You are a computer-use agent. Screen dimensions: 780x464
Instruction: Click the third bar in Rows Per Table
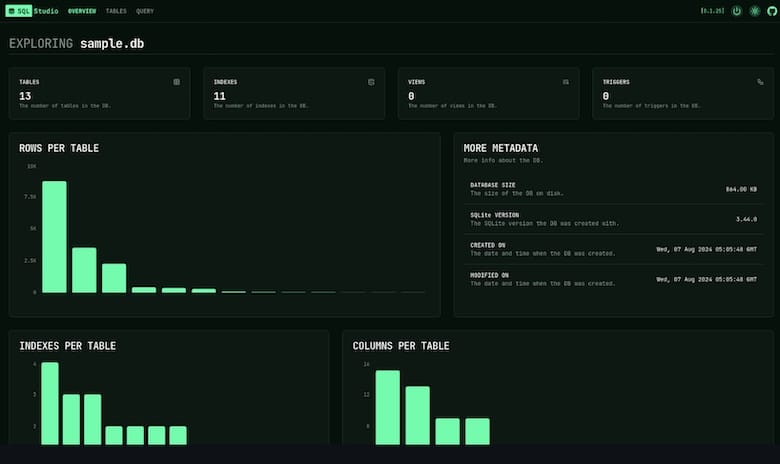pos(114,278)
